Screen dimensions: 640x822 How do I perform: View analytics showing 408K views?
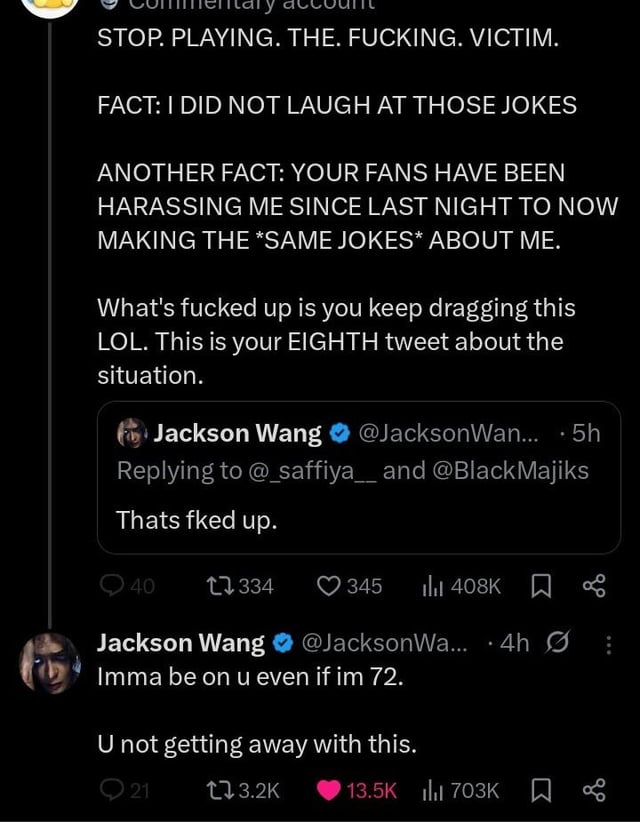tap(435, 586)
